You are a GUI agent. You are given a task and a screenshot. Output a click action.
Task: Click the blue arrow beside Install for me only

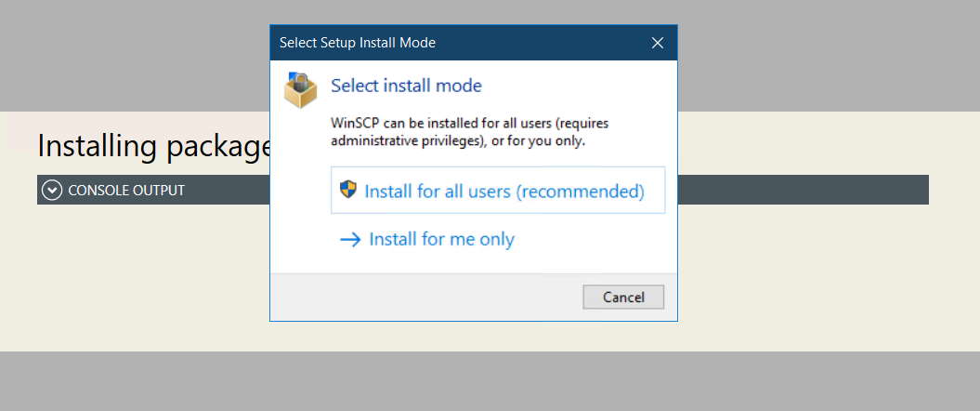pos(350,240)
